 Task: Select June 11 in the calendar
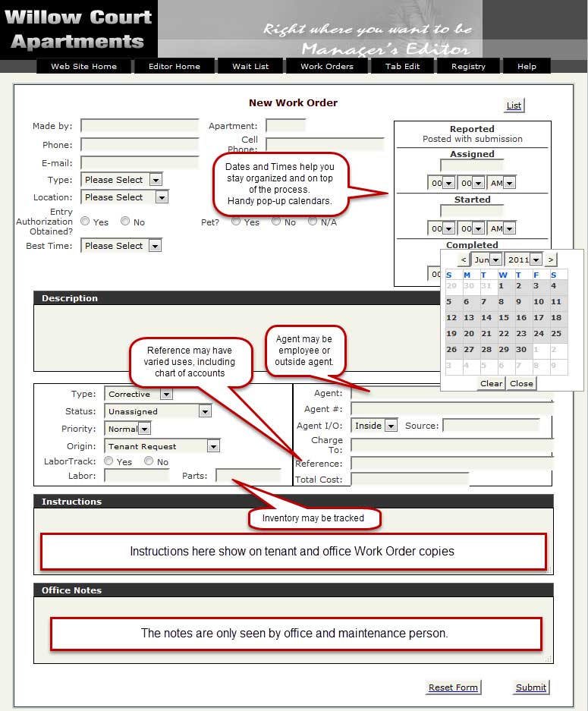[x=556, y=301]
